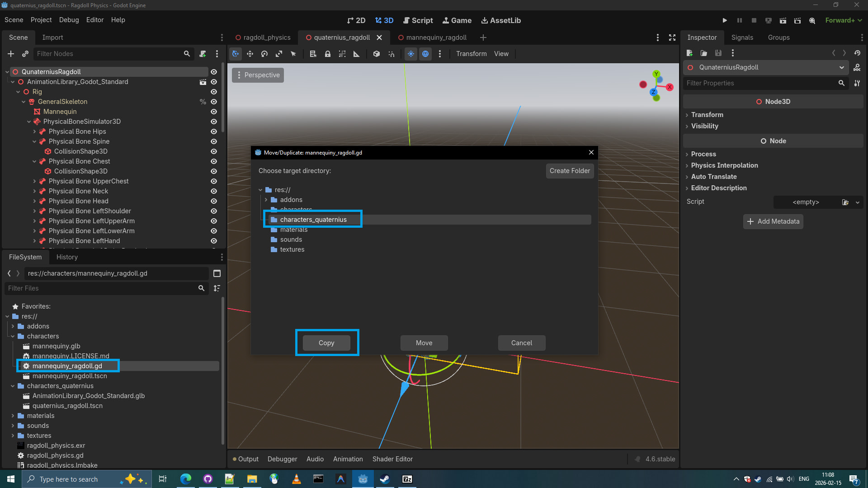Expand the addons folder in dialog
The width and height of the screenshot is (868, 488).
[x=266, y=200]
